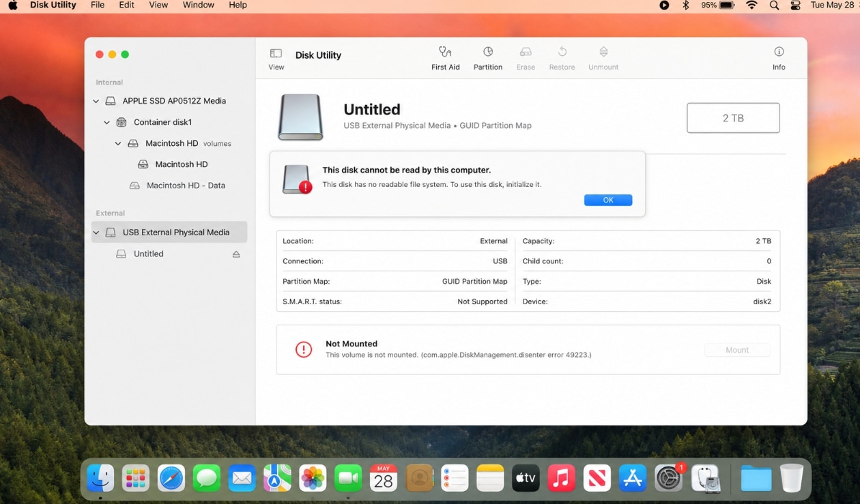Select Macintosh HD volumes group row
Image resolution: width=860 pixels, height=504 pixels.
(x=169, y=143)
